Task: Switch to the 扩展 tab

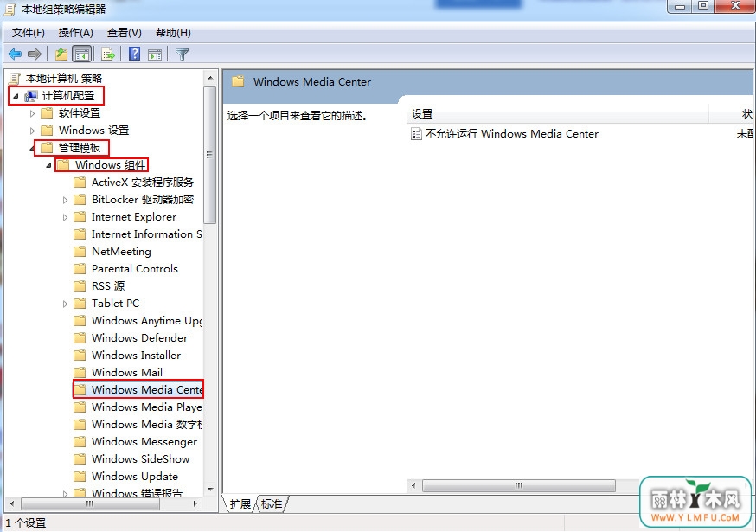Action: (x=240, y=504)
